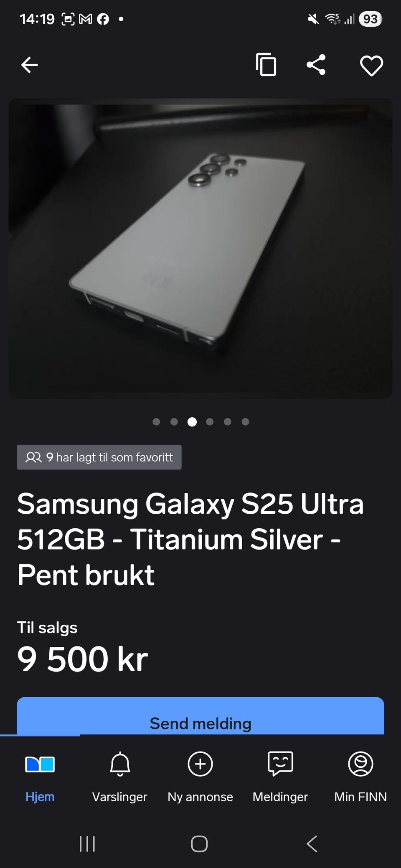Tap the Samsung Galaxy S25 Ultra title
The width and height of the screenshot is (401, 868).
pos(190,539)
